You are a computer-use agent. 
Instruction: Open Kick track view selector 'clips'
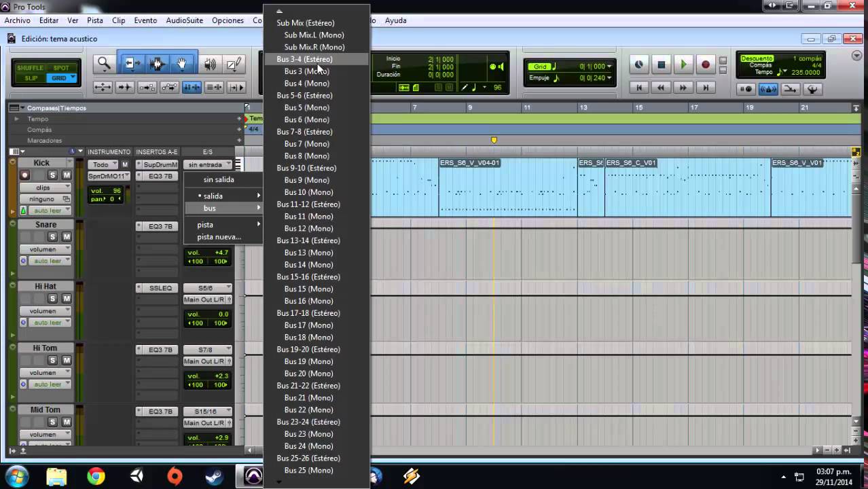(46, 187)
